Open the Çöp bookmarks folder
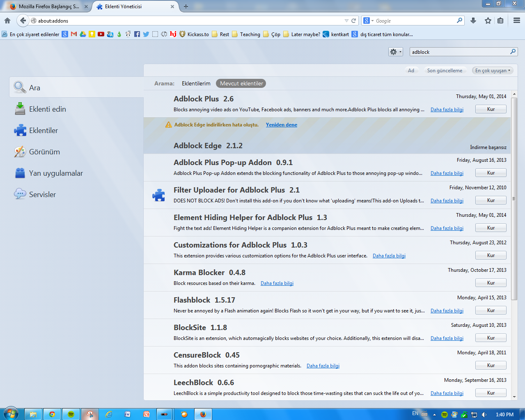 pos(272,34)
